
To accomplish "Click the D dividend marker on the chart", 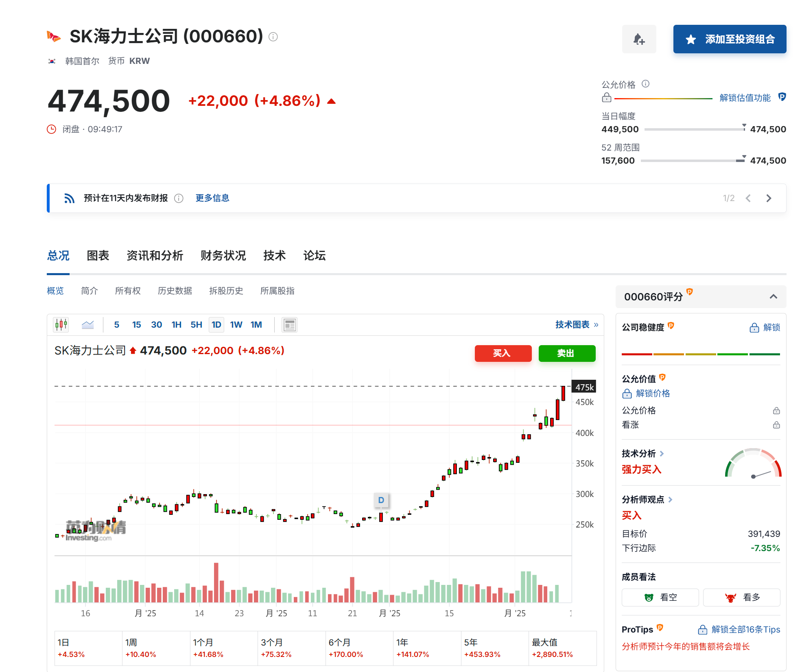I will click(x=381, y=500).
